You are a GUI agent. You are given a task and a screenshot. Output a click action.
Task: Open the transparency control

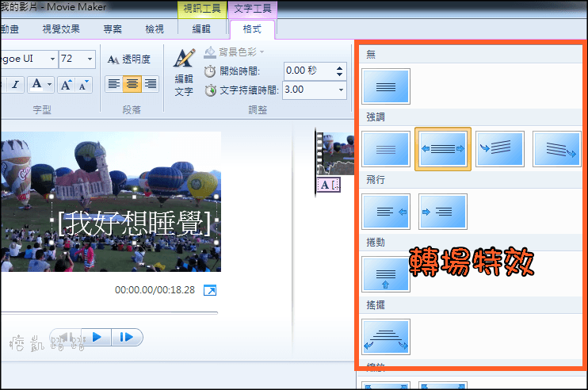(x=129, y=59)
